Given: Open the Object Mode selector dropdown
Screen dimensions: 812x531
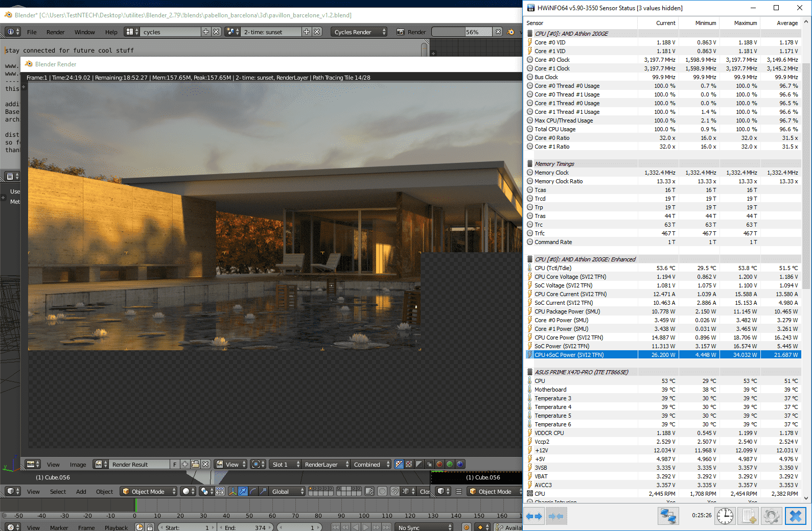Looking at the screenshot, I should (x=149, y=491).
